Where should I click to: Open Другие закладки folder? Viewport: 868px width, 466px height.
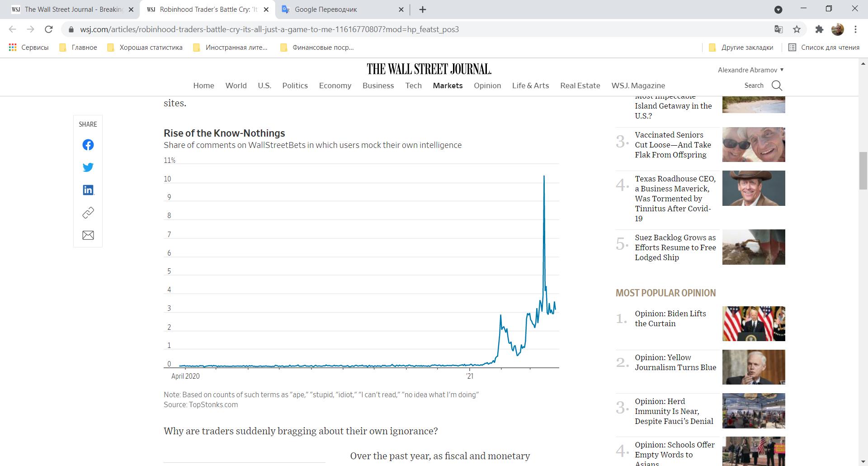pos(741,47)
